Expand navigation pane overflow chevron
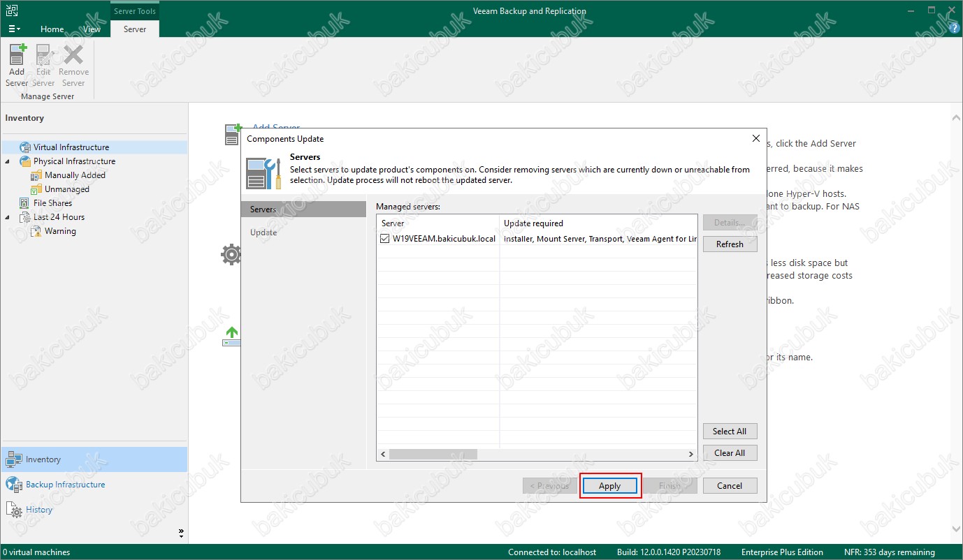This screenshot has height=560, width=963. point(181,533)
